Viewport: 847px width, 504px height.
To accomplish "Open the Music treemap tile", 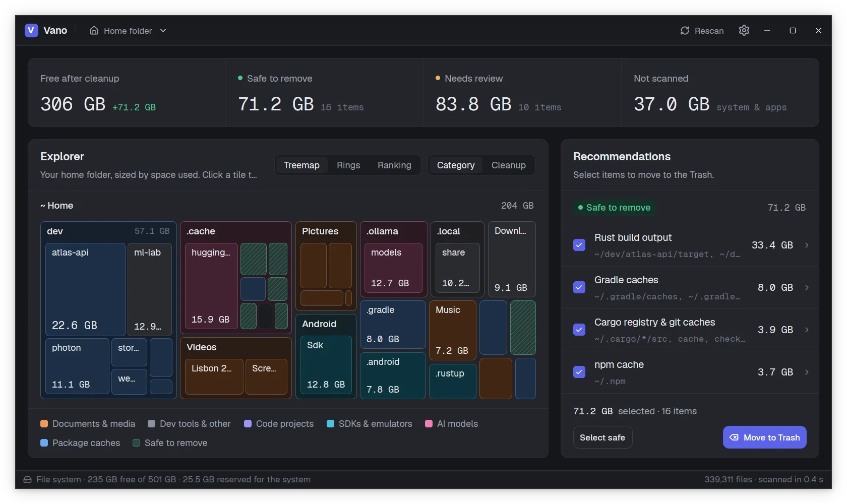I will click(x=452, y=330).
